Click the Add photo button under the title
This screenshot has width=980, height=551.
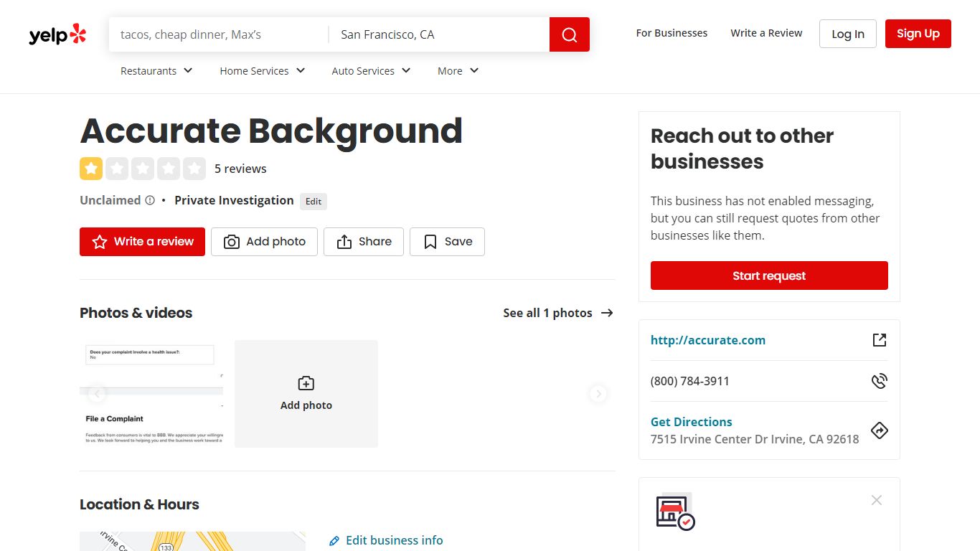tap(264, 242)
